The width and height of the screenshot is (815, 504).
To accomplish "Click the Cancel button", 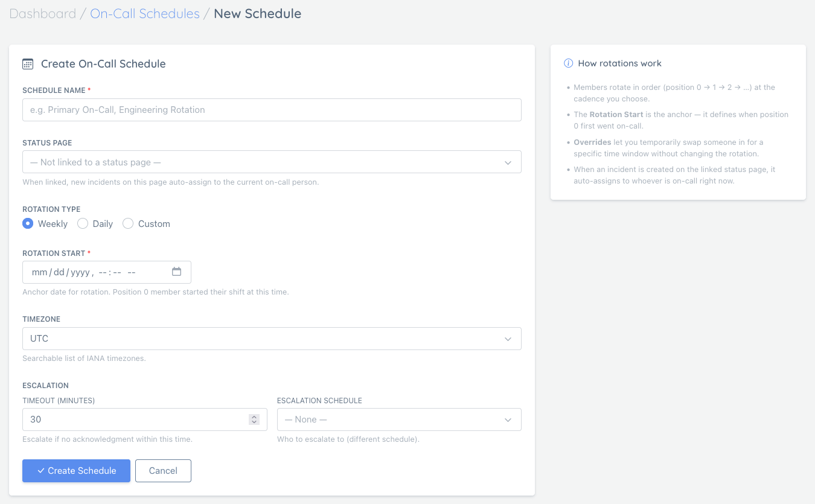I will click(x=163, y=470).
